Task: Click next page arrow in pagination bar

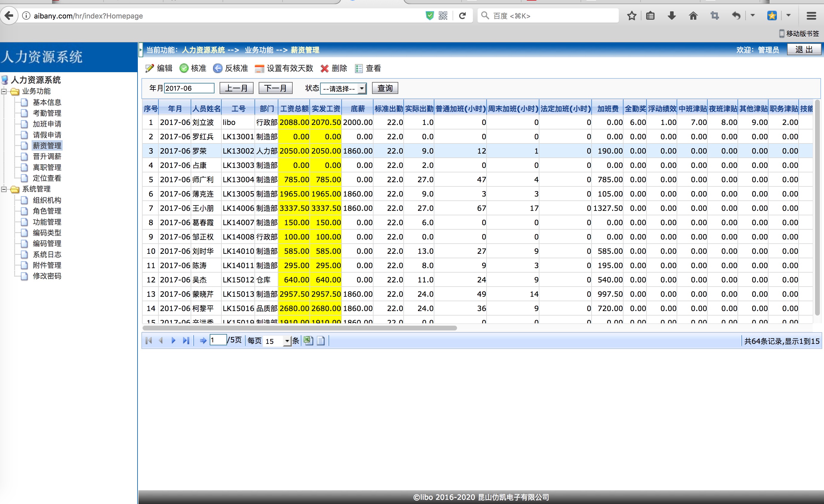Action: coord(173,341)
